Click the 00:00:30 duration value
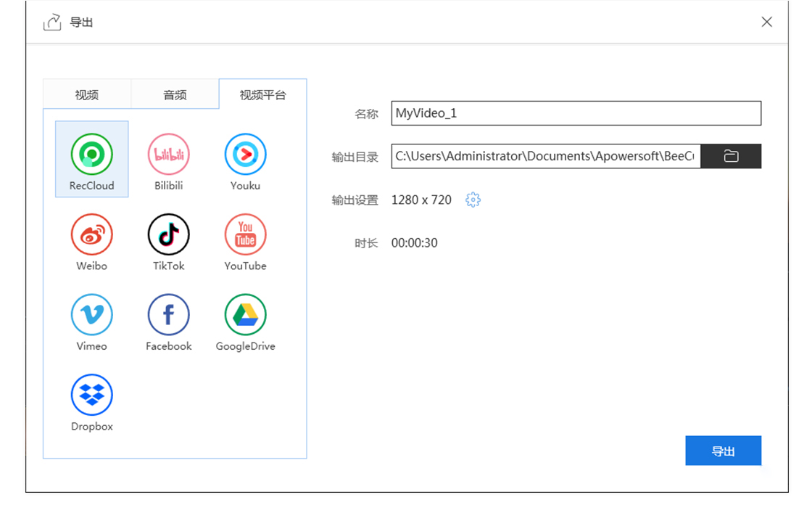812x508 pixels. (414, 242)
